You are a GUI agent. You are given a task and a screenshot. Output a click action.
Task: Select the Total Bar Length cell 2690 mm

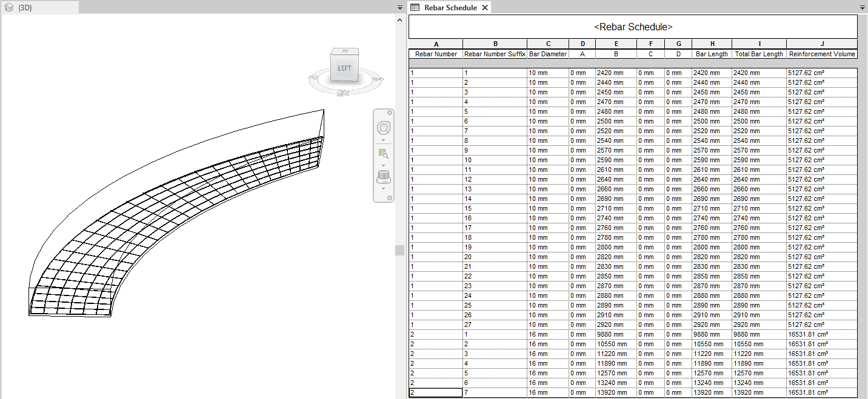(x=759, y=199)
